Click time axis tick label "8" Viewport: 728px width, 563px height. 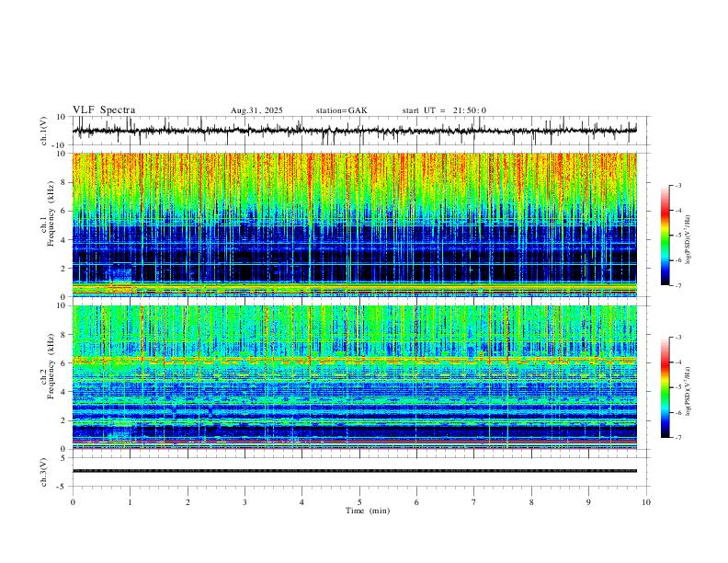[531, 502]
